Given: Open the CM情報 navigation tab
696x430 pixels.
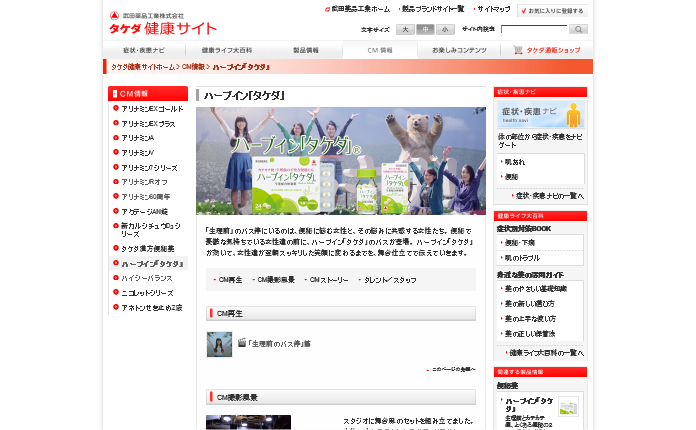Looking at the screenshot, I should click(x=380, y=50).
